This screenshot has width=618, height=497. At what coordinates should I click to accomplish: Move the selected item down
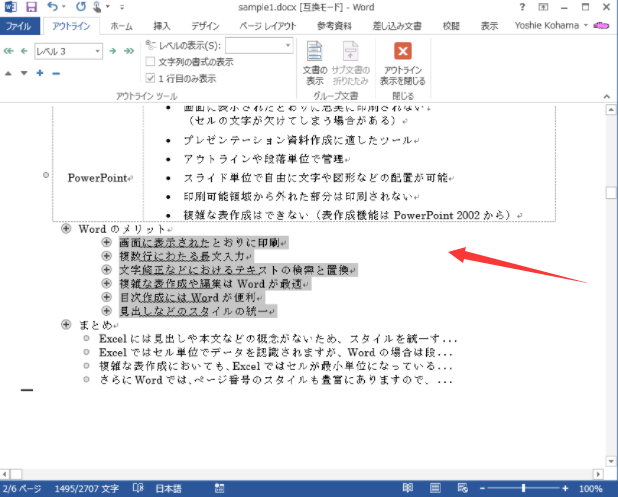(24, 73)
